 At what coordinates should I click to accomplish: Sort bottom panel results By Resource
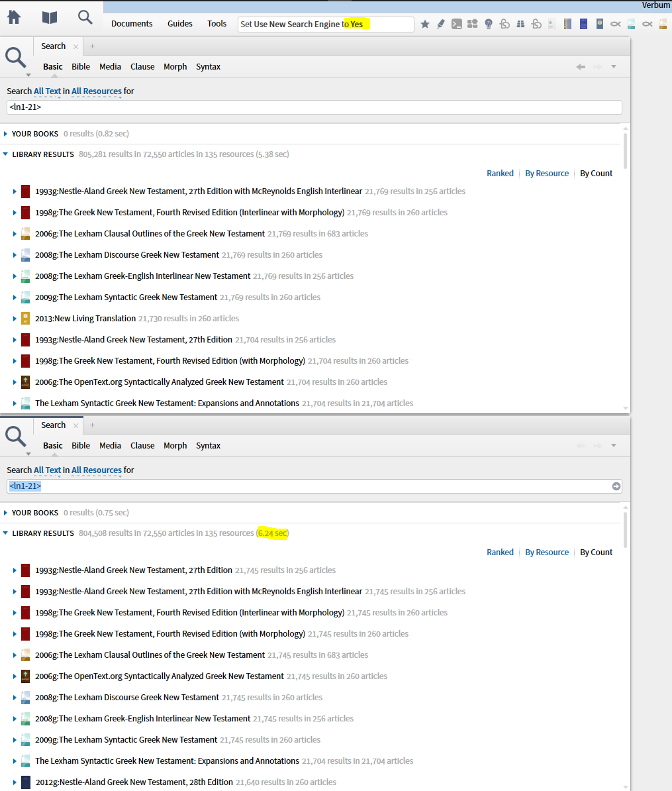(x=547, y=552)
